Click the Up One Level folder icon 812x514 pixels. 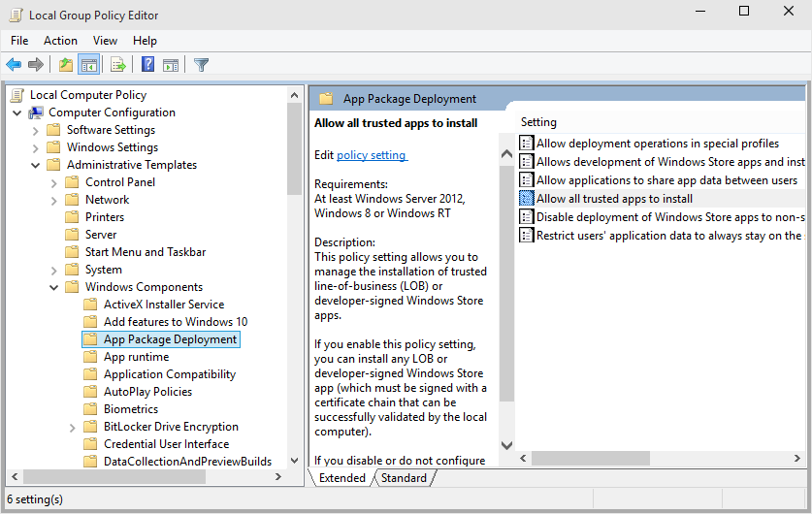[x=66, y=65]
